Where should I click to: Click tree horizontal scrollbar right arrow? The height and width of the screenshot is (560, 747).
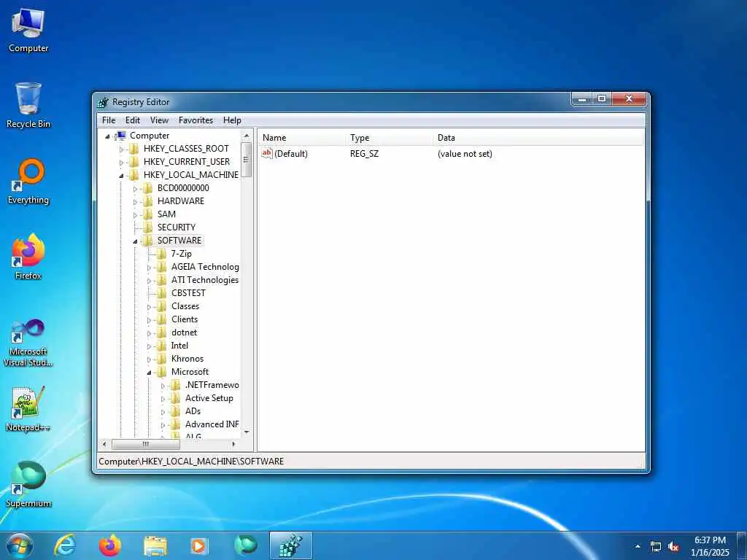(233, 444)
